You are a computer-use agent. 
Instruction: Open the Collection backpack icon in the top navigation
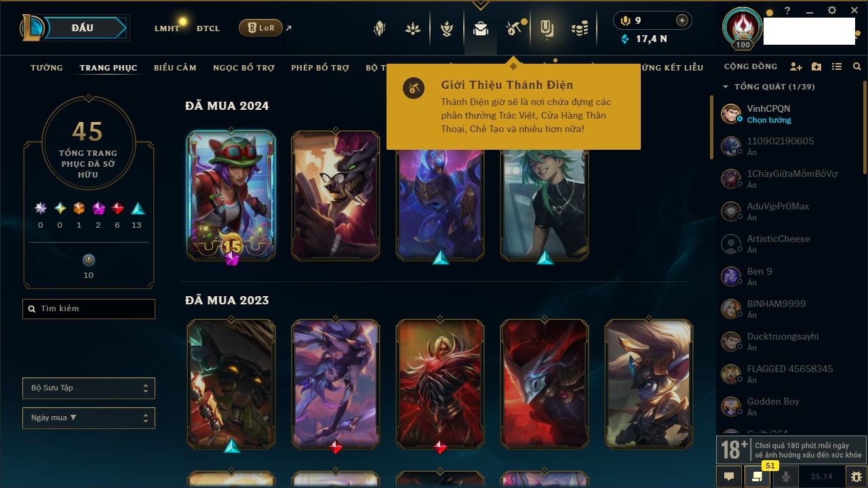coord(481,28)
